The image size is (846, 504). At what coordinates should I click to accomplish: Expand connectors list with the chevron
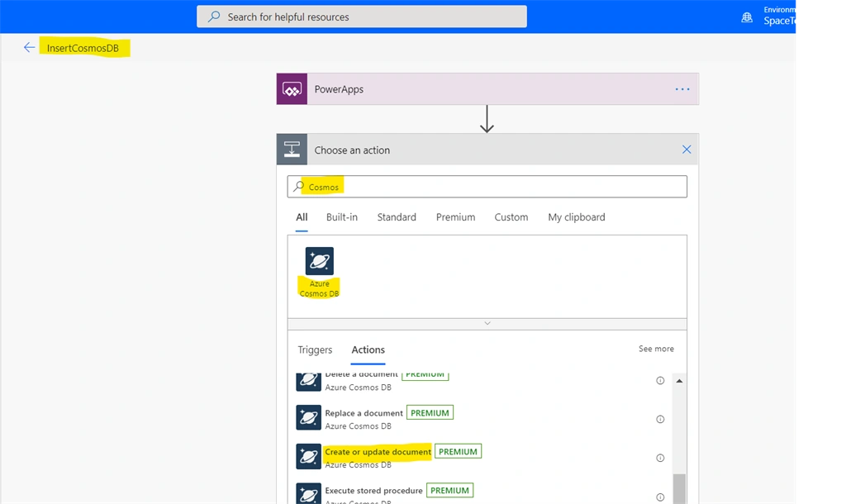coord(487,323)
